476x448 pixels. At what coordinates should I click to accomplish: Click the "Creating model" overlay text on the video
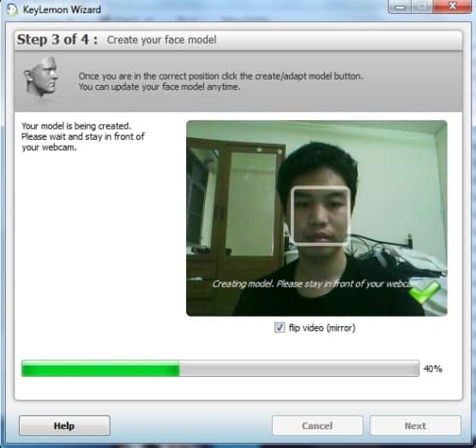pyautogui.click(x=311, y=284)
